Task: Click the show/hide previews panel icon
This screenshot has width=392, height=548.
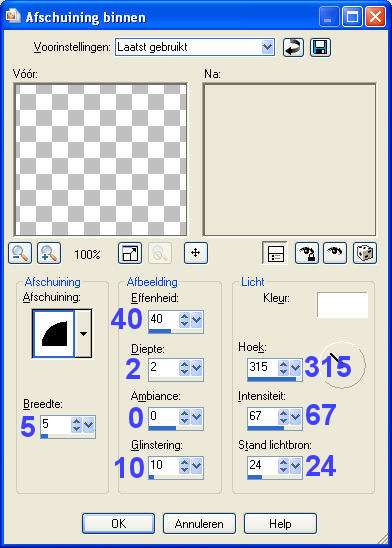Action: [x=275, y=253]
